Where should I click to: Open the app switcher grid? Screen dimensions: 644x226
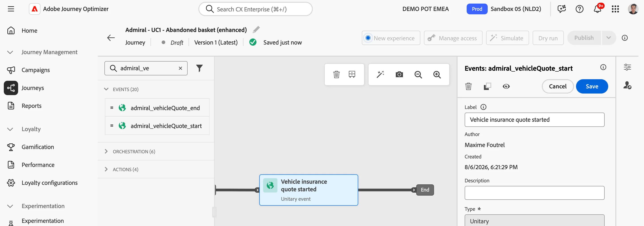[x=615, y=9]
